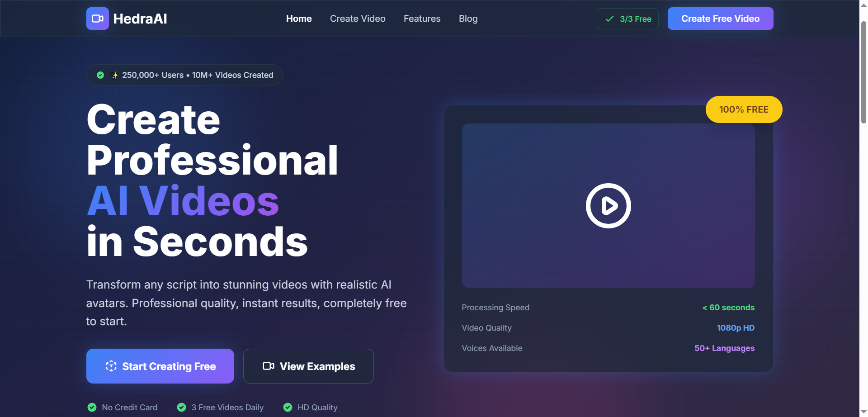The image size is (868, 417).
Task: Open the Features nav link
Action: point(422,19)
